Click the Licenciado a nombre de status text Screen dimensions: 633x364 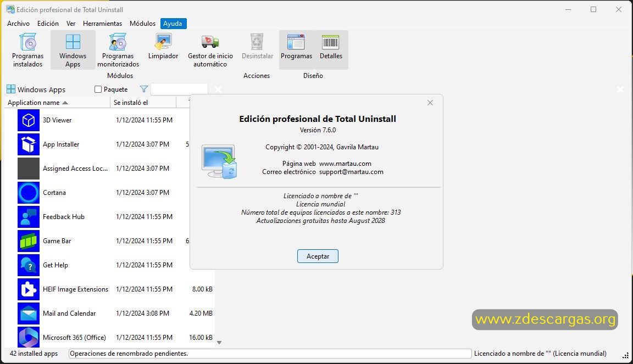point(540,354)
